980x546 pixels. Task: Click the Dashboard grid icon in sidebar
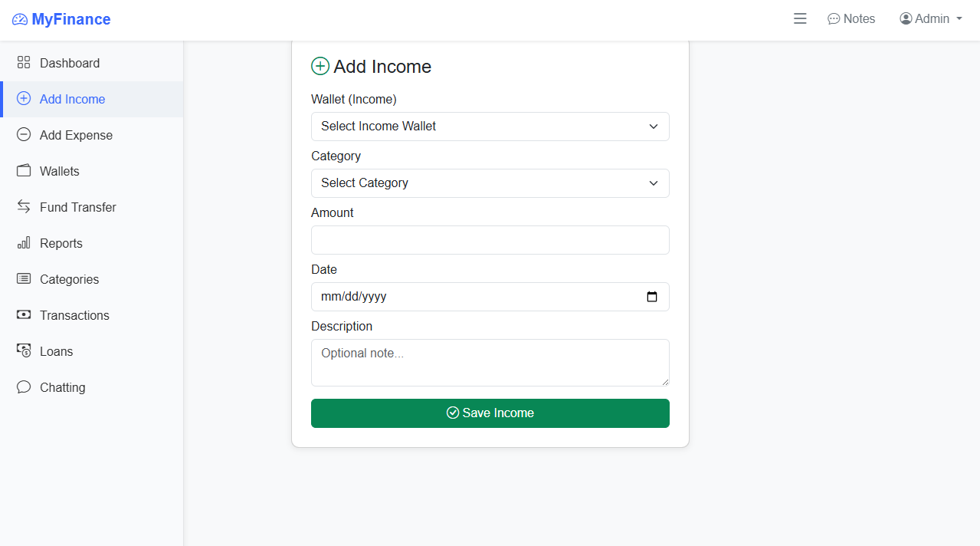(24, 63)
